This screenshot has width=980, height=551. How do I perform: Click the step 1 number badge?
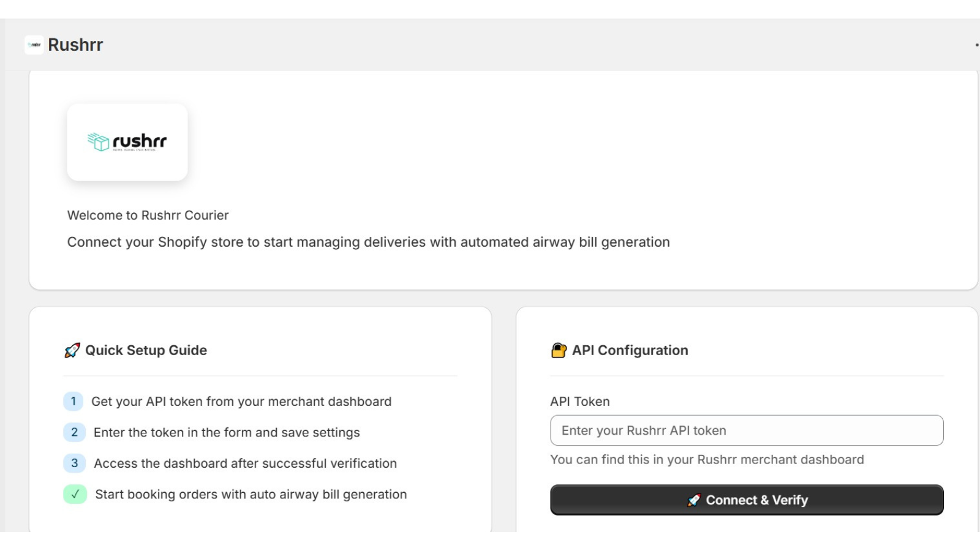73,402
